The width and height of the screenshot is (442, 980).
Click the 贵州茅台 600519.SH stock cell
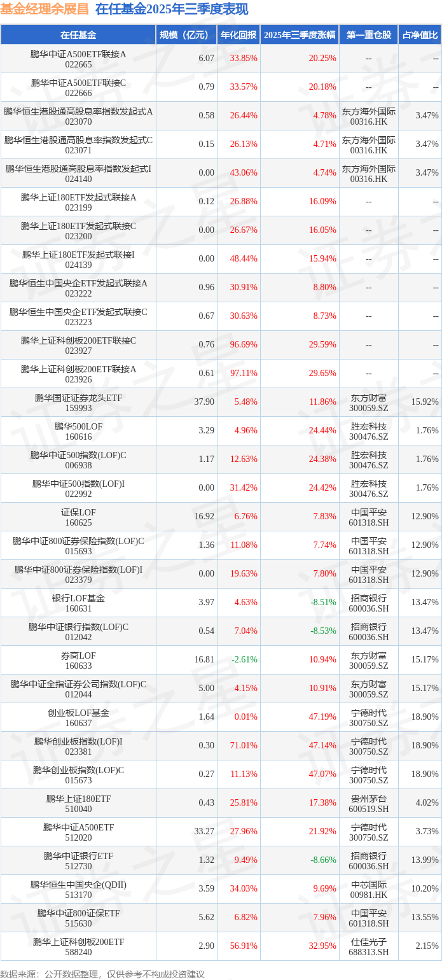368,804
